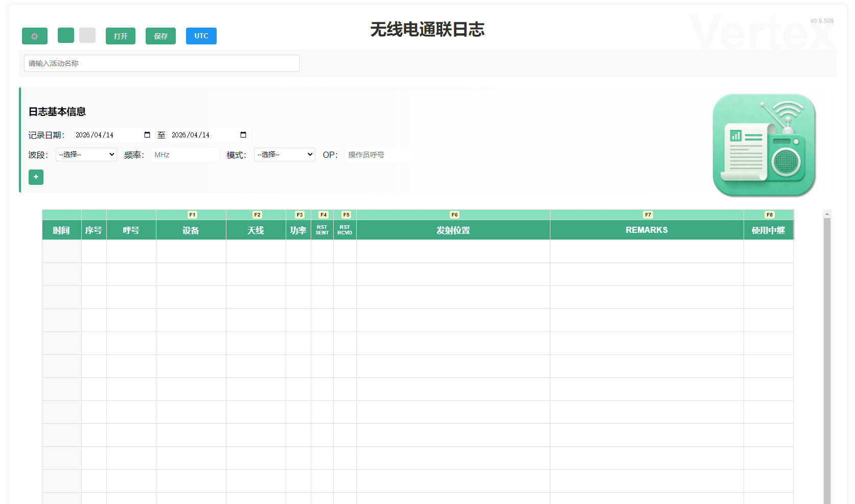This screenshot has width=855, height=504.
Task: Open the 模式 mode dropdown
Action: coord(284,154)
